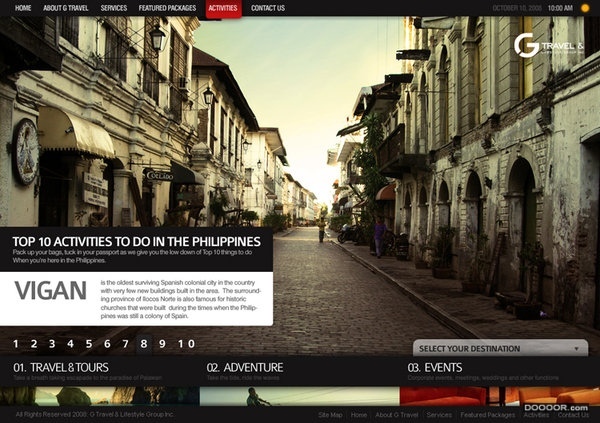Click the Adventure surfer thumbnail

tap(300, 396)
